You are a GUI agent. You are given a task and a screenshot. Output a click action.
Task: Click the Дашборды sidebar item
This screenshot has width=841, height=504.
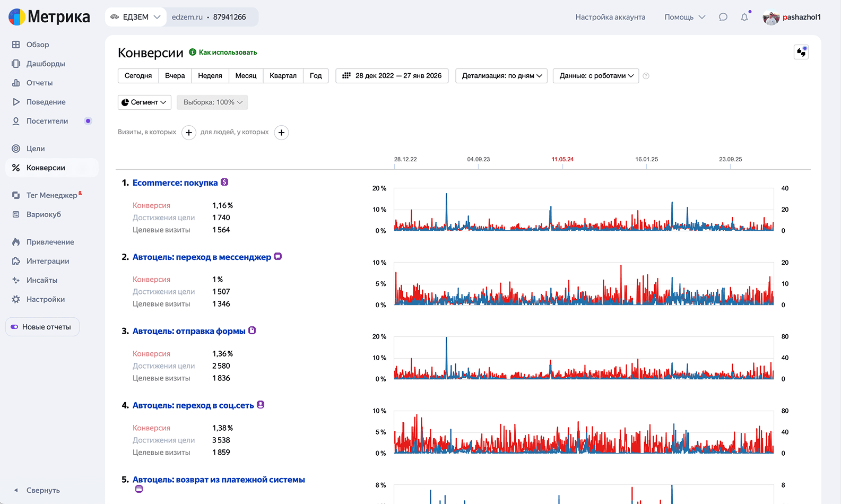[46, 64]
